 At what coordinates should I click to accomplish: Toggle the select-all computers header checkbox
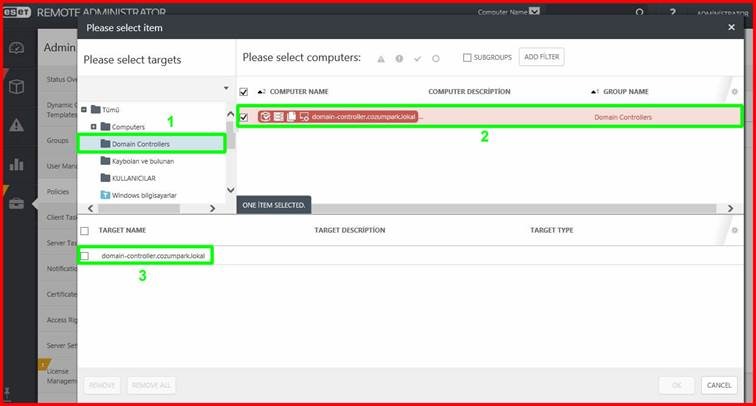click(243, 92)
